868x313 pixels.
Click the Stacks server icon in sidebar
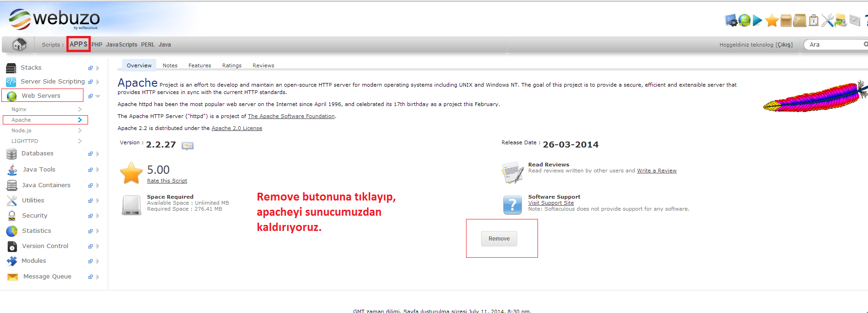(11, 68)
